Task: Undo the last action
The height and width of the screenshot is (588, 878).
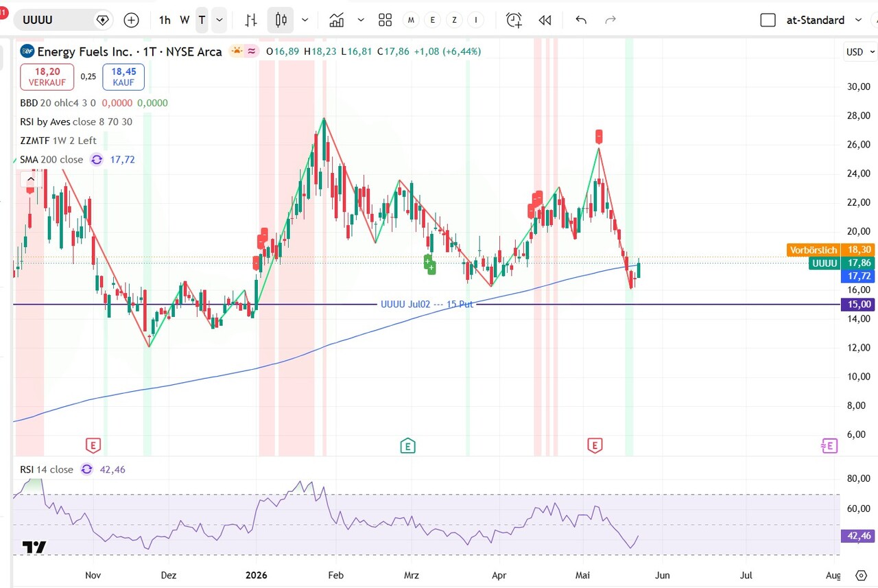Action: point(581,20)
